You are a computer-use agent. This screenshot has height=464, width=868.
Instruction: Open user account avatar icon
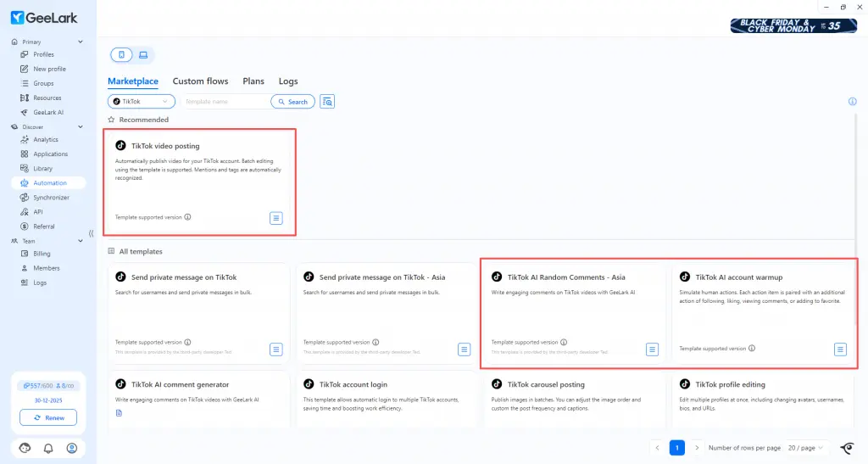(x=72, y=448)
